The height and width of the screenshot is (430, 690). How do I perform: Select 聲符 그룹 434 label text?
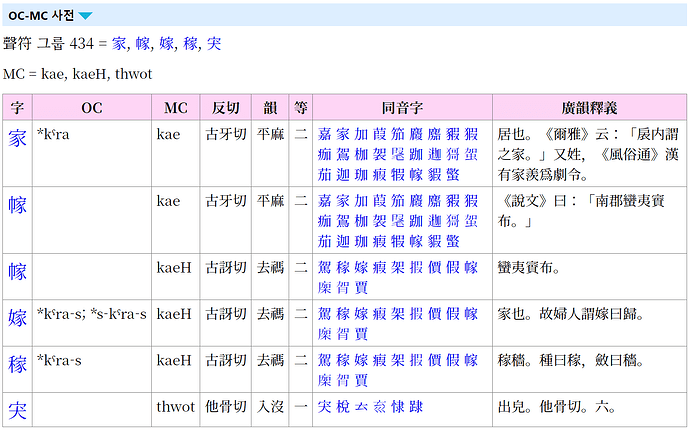[x=48, y=44]
